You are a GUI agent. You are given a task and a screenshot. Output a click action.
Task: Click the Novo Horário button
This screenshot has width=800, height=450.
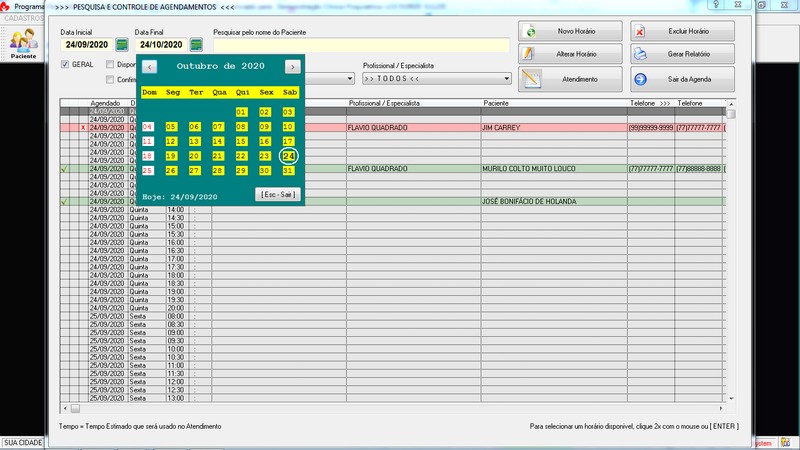570,31
